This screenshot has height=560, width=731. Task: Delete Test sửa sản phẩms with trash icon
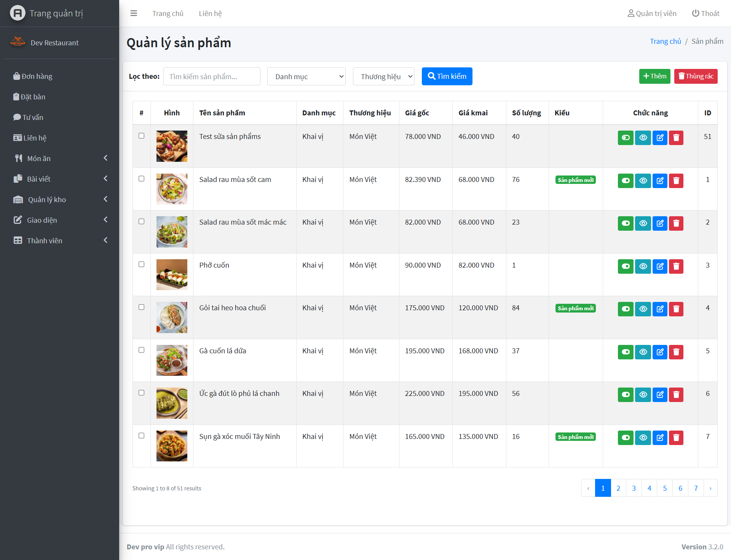[x=676, y=137]
